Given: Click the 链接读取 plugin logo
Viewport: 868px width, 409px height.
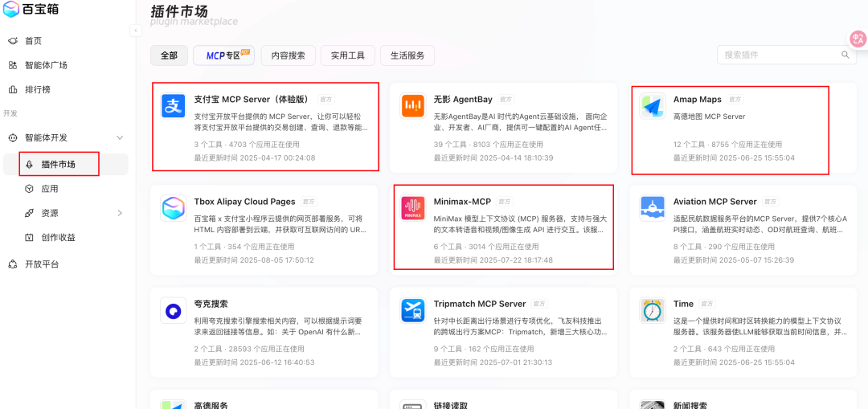Looking at the screenshot, I should tap(413, 404).
